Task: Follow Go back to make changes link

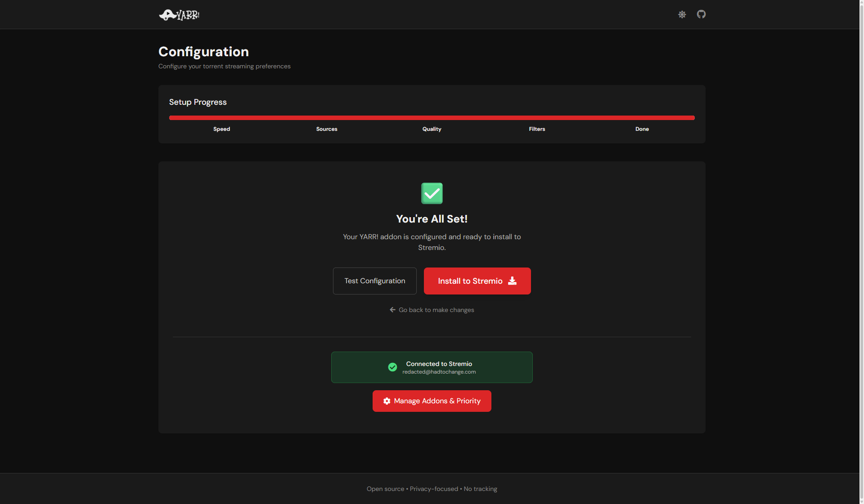Action: (x=436, y=310)
